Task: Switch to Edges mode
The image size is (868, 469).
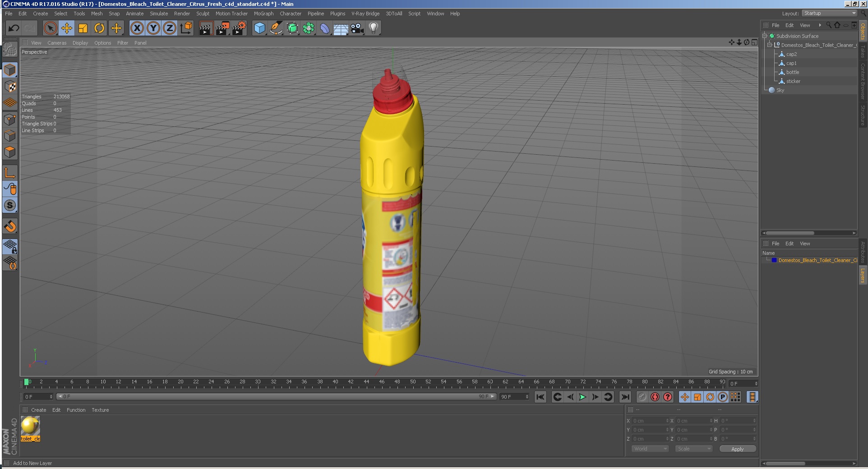Action: click(10, 136)
